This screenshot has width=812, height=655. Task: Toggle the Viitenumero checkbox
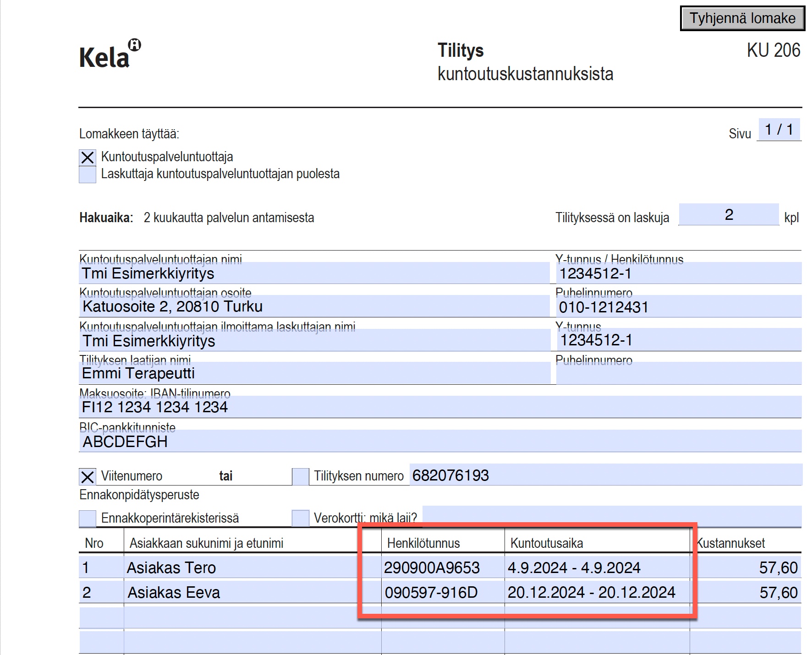click(x=87, y=477)
